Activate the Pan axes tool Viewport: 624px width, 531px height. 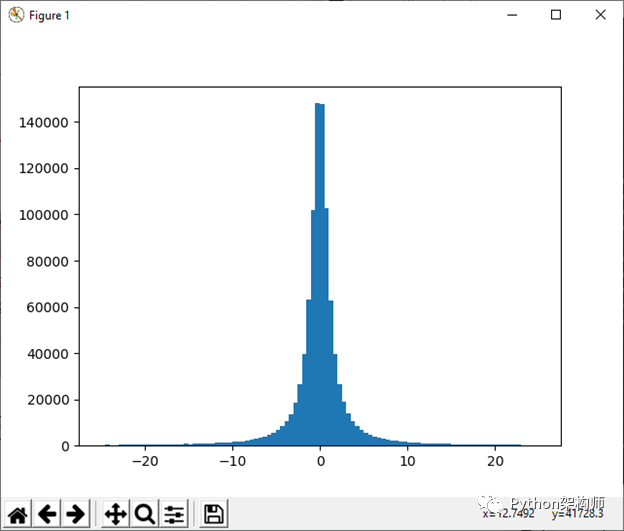[x=115, y=514]
